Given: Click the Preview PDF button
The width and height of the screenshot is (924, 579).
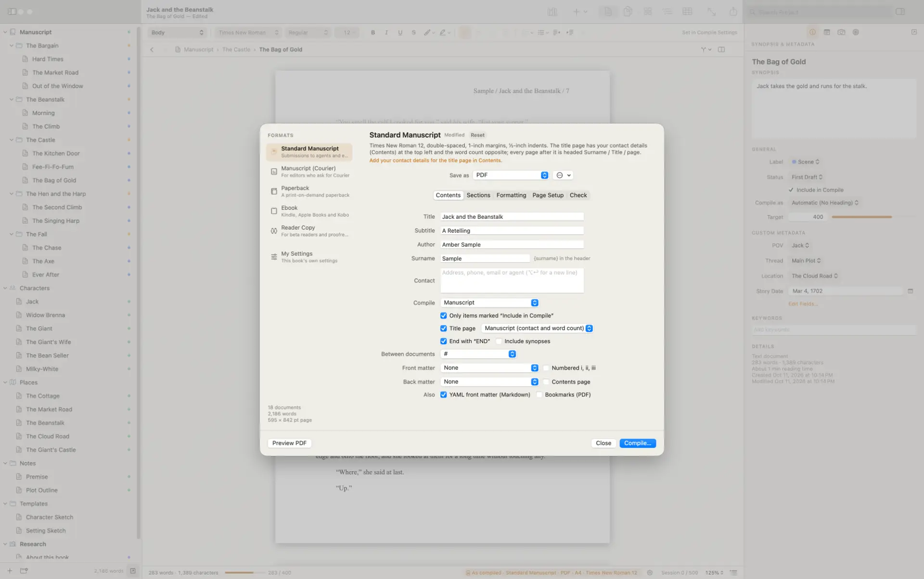Looking at the screenshot, I should (x=289, y=443).
